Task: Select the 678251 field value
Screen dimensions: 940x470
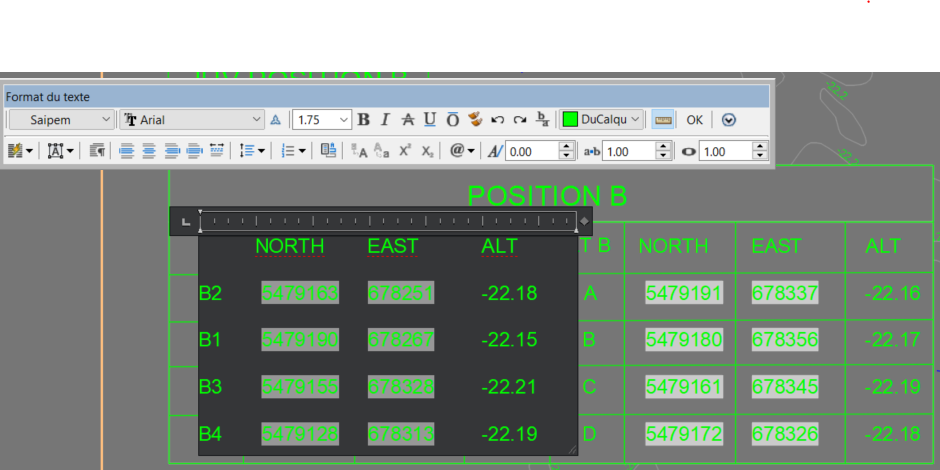Action: tap(400, 293)
